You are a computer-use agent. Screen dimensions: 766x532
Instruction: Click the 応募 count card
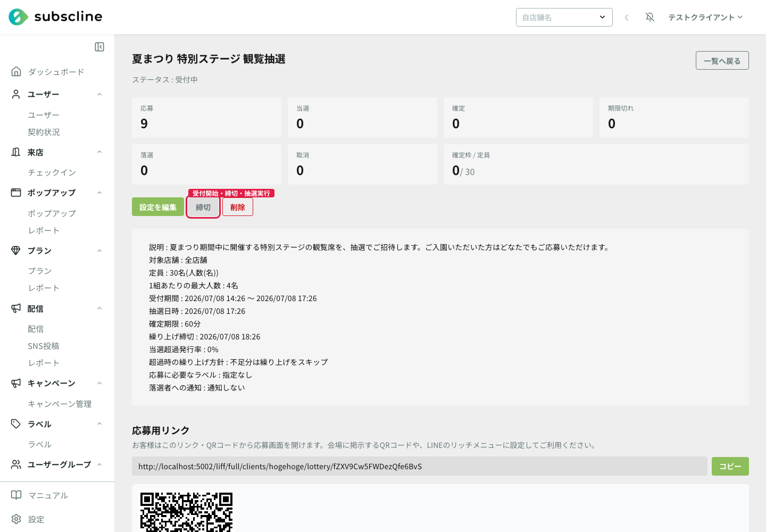(206, 118)
